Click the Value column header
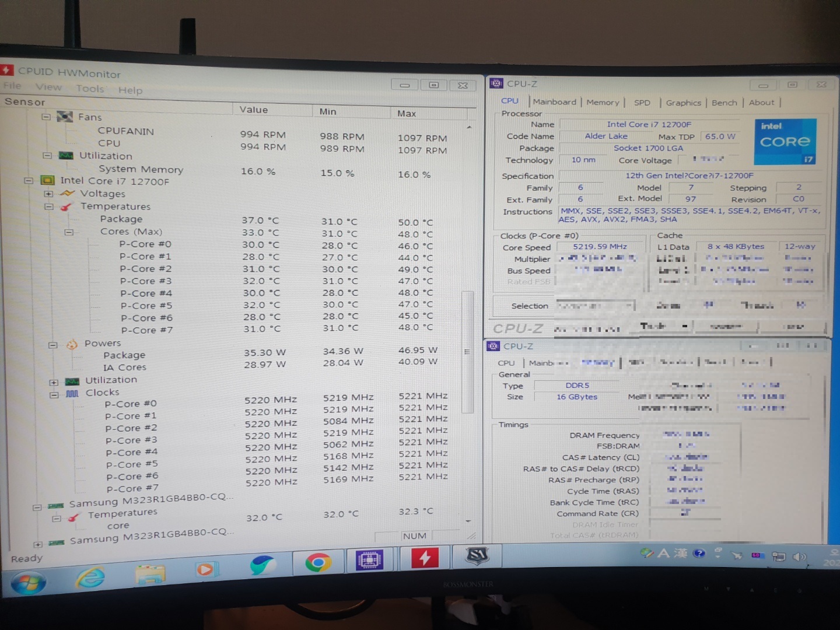Viewport: 840px width, 630px height. pyautogui.click(x=272, y=110)
